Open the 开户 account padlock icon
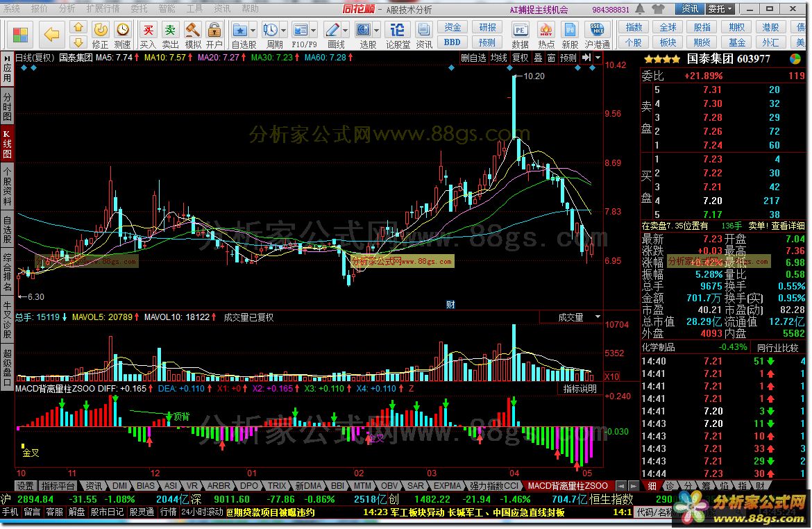Viewport: 812px width, 529px height. [x=214, y=35]
